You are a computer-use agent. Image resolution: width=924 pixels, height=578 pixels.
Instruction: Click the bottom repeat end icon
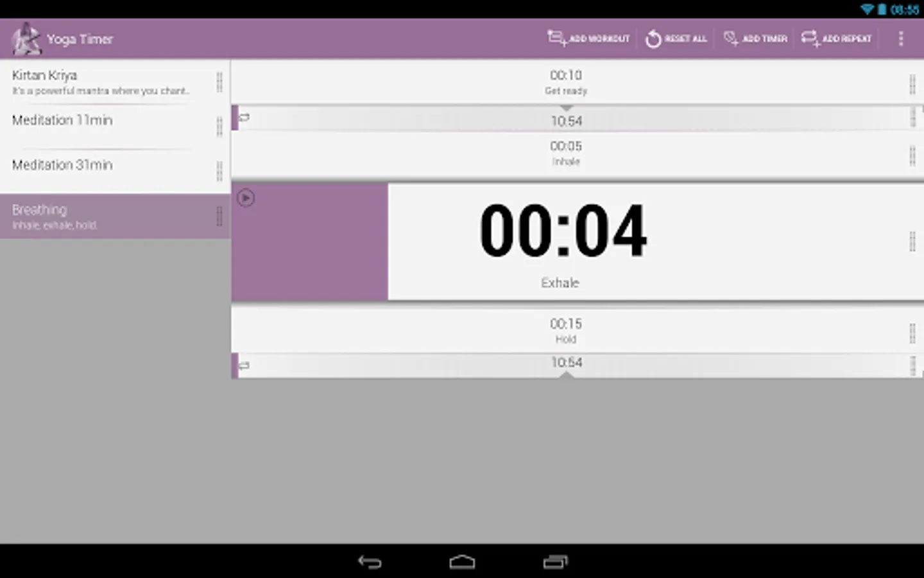(x=244, y=366)
